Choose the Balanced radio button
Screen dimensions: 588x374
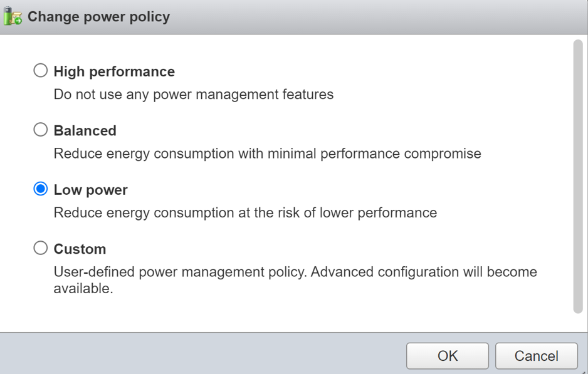41,130
